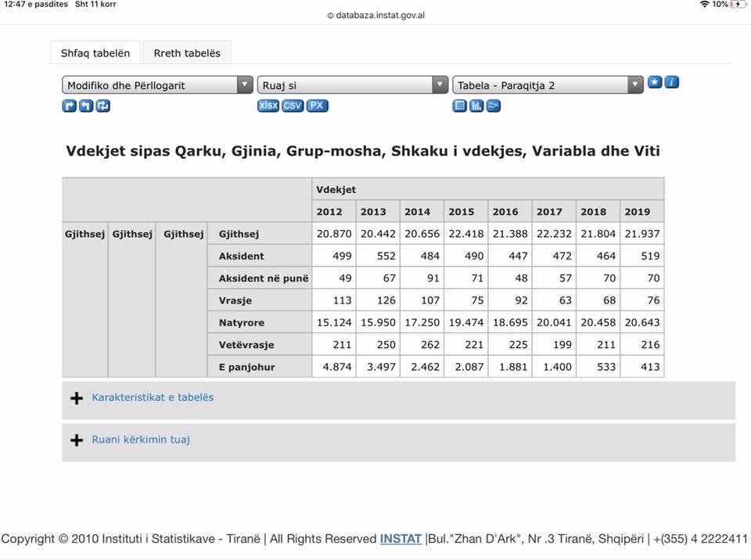
Task: Open the 'Ruaj si' dropdown
Action: click(x=352, y=85)
